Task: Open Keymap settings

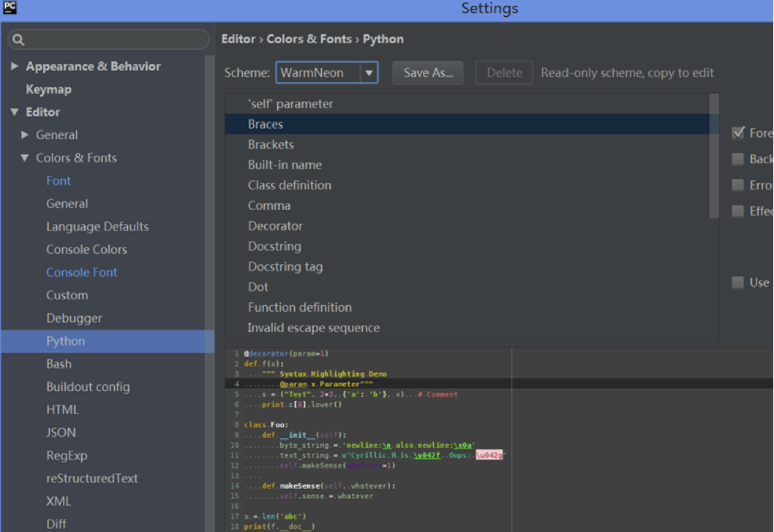Action: [48, 89]
